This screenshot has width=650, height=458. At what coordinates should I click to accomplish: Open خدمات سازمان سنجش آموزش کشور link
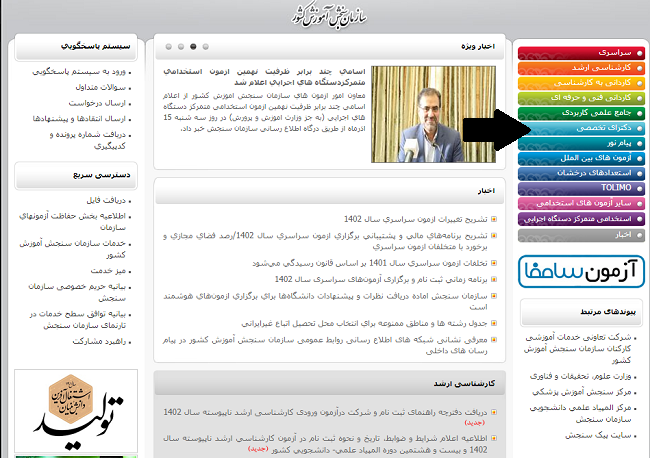click(73, 249)
